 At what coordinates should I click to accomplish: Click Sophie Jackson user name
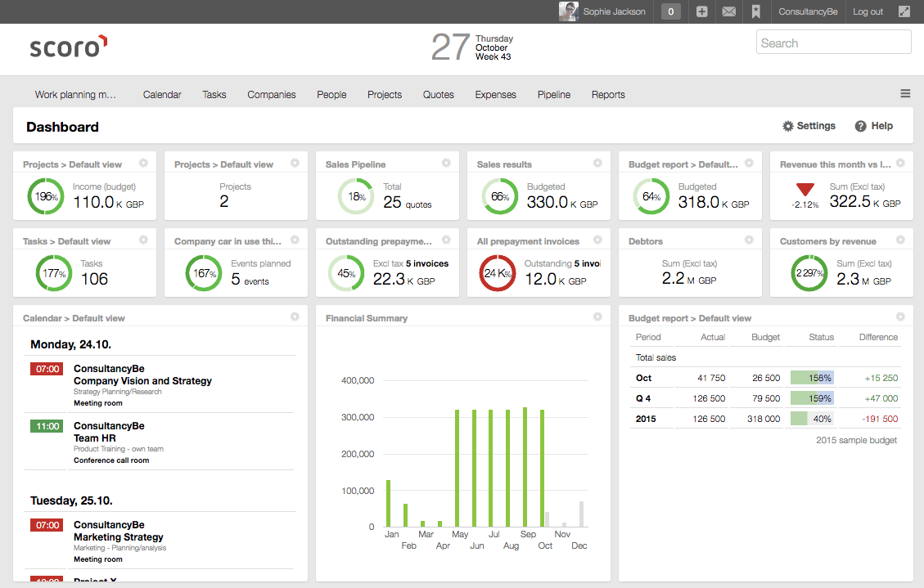tap(614, 11)
